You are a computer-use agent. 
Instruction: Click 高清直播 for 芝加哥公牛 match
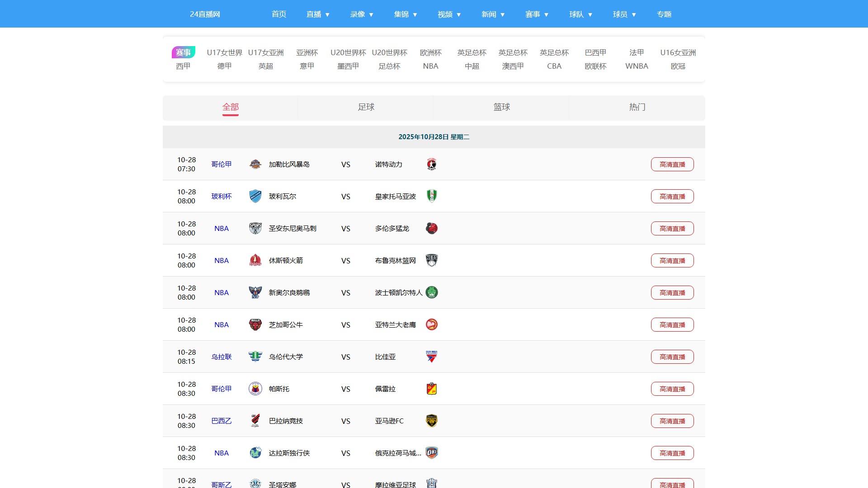pyautogui.click(x=672, y=324)
